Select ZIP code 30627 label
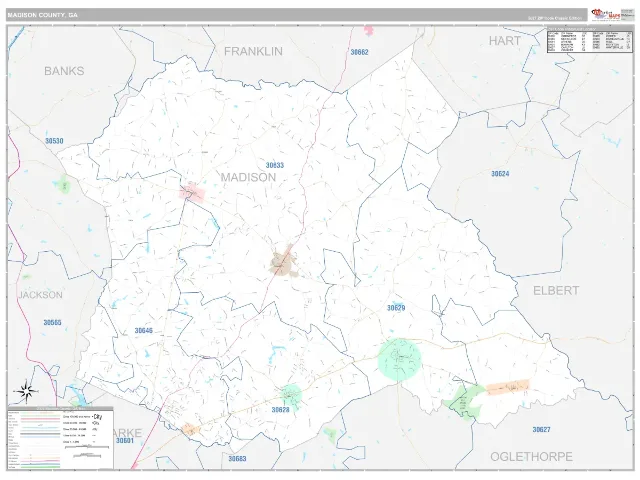Image resolution: width=640 pixels, height=480 pixels. [541, 430]
